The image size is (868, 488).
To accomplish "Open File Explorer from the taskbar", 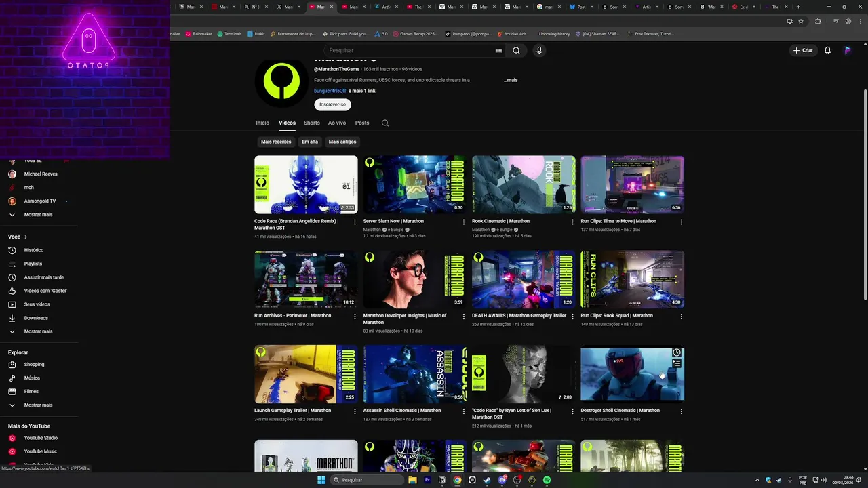I will tap(412, 480).
